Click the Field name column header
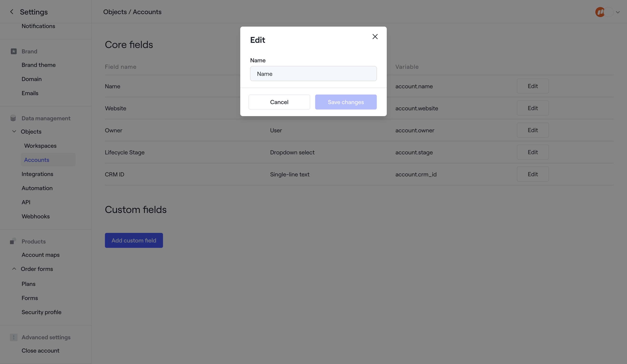This screenshot has width=627, height=364. pos(120,67)
